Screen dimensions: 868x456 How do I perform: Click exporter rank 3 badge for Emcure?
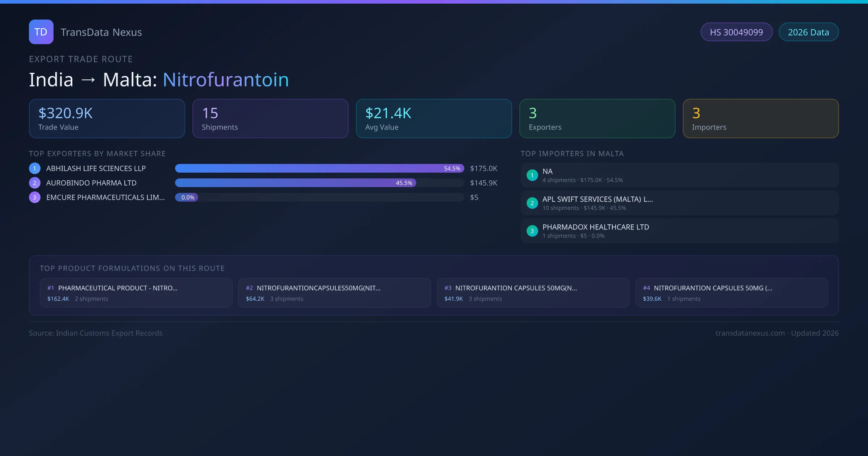coord(35,197)
